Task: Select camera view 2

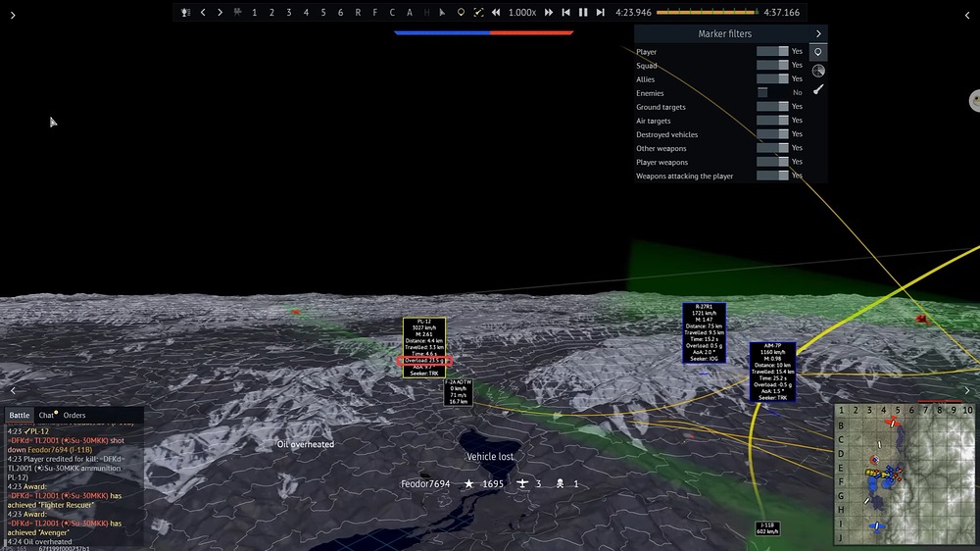Action: tap(271, 13)
